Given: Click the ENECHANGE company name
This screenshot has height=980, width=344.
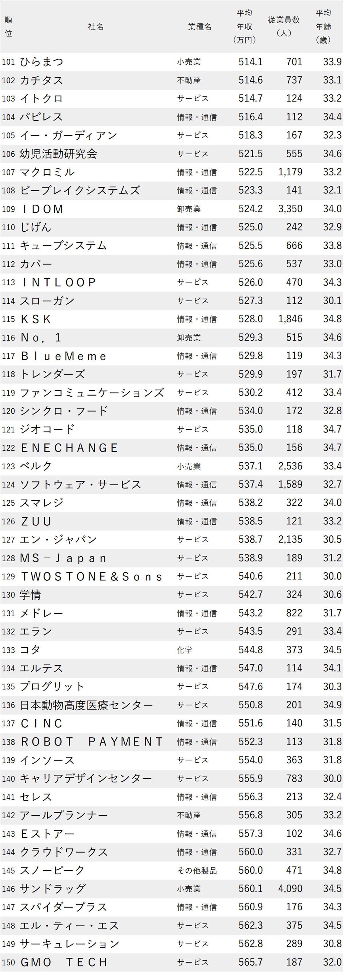Looking at the screenshot, I should (x=69, y=448).
